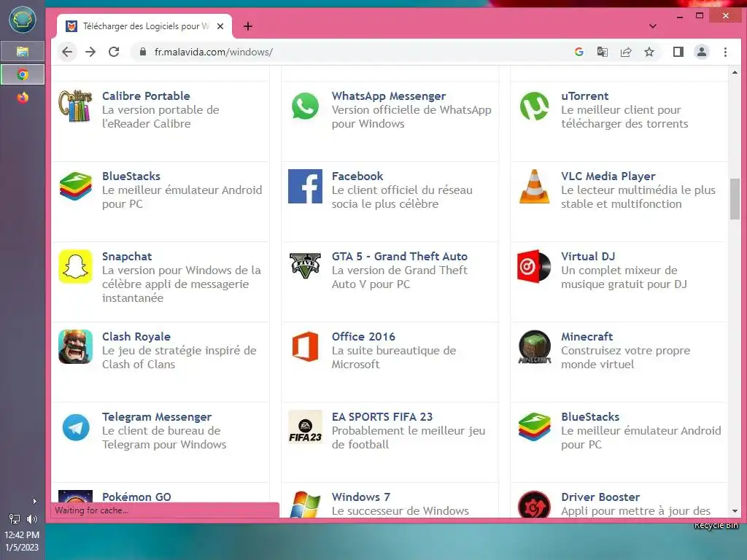Click the Google icon in address bar
Screen dimensions: 747x560
(x=578, y=52)
